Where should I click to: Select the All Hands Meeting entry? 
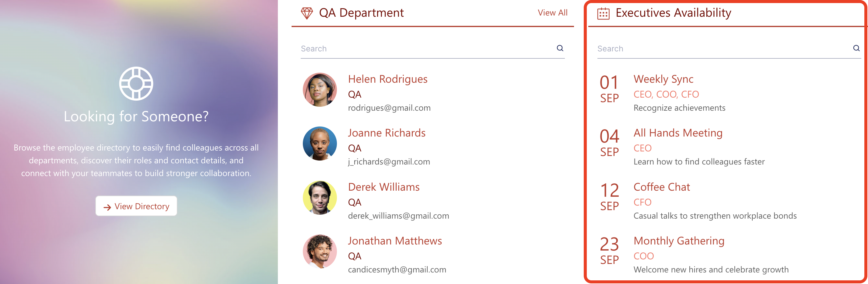pos(678,133)
